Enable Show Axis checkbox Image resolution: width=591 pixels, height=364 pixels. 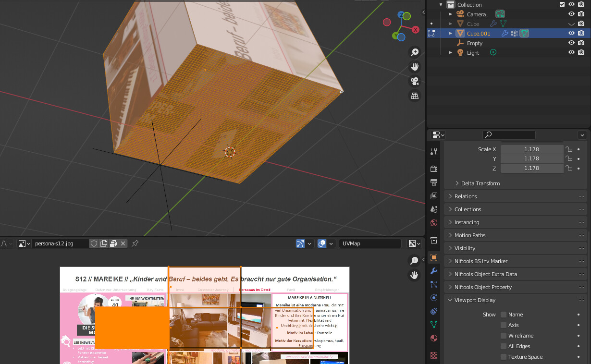[504, 325]
